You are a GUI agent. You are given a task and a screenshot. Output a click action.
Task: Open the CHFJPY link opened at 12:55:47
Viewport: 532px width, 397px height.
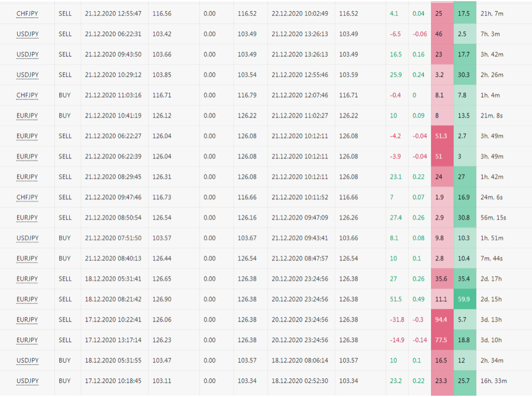pos(27,13)
